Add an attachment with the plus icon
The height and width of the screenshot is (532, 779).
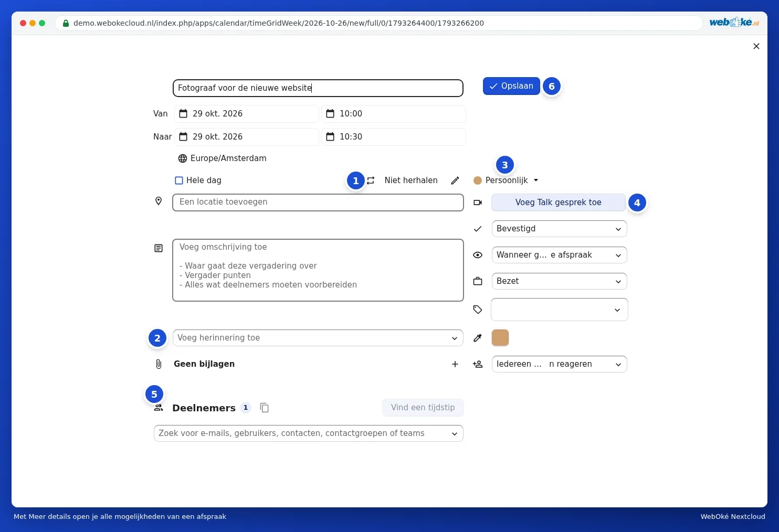[455, 364]
